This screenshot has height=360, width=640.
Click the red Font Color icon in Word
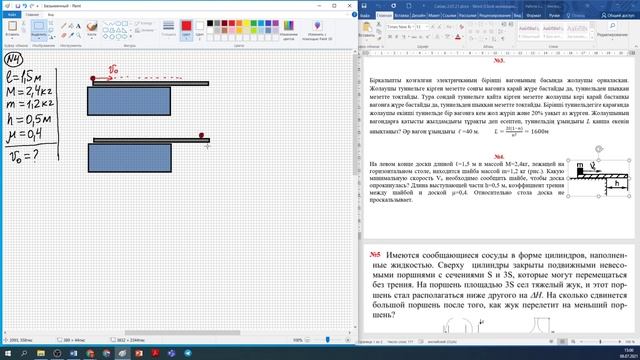[458, 37]
